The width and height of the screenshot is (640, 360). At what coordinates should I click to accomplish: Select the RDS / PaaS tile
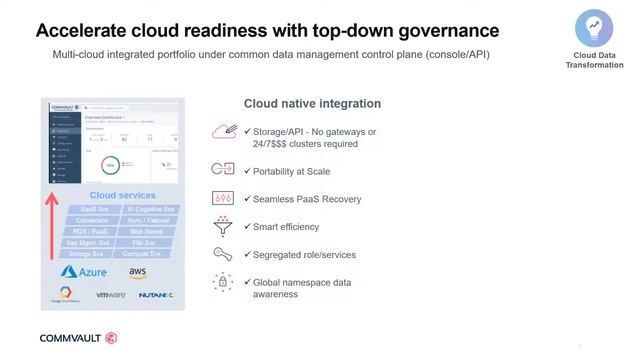coord(90,231)
